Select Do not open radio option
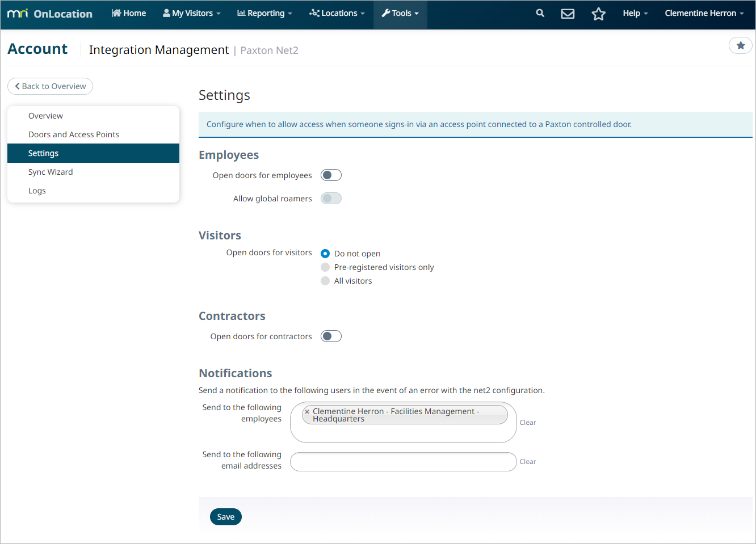This screenshot has height=544, width=756. [x=325, y=254]
